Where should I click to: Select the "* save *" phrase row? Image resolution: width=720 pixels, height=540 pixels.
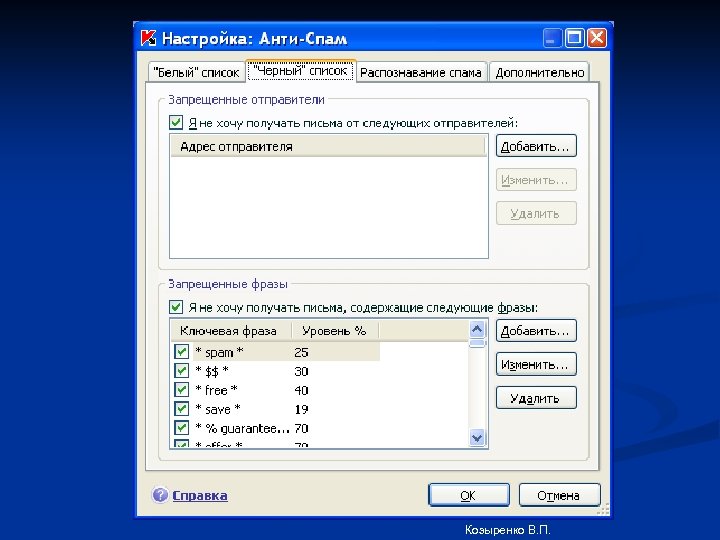276,409
